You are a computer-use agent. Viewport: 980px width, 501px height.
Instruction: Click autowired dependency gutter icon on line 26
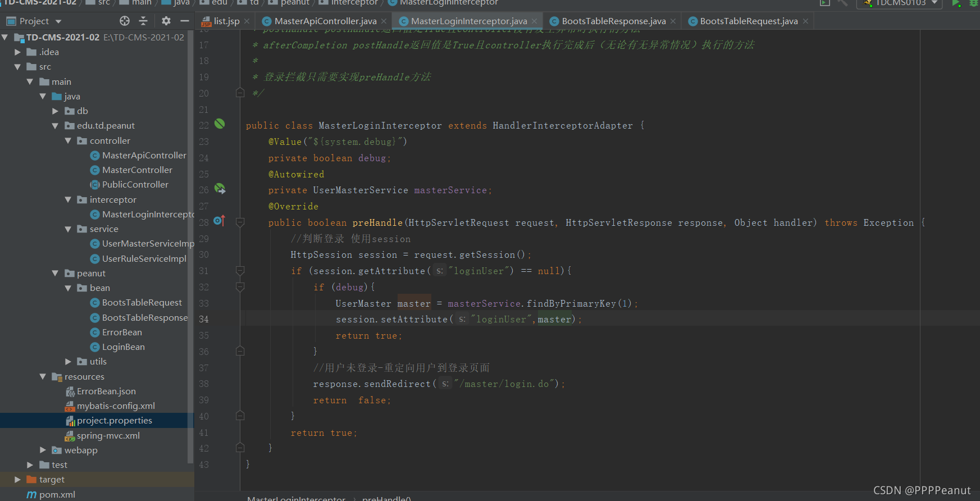coord(220,189)
